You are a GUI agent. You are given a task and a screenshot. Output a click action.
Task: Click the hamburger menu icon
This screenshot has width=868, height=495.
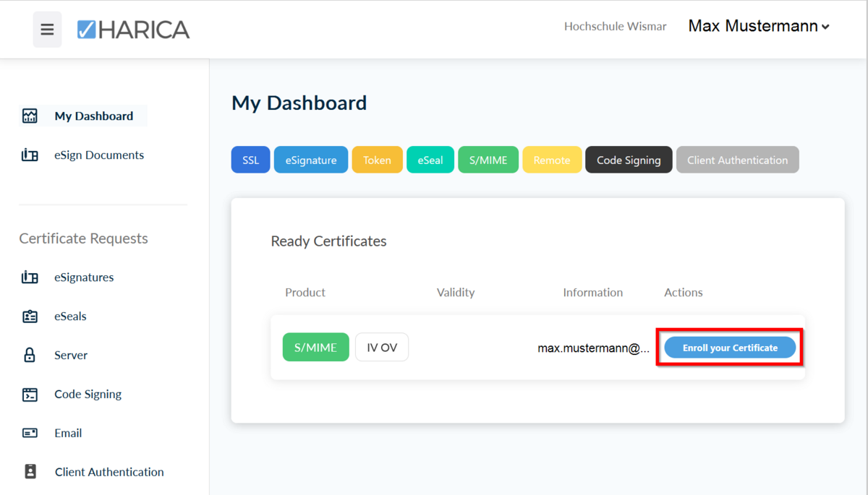47,30
